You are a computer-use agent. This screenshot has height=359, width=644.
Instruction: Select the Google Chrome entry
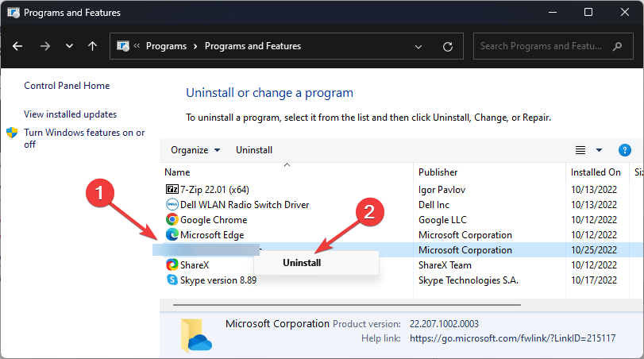214,220
